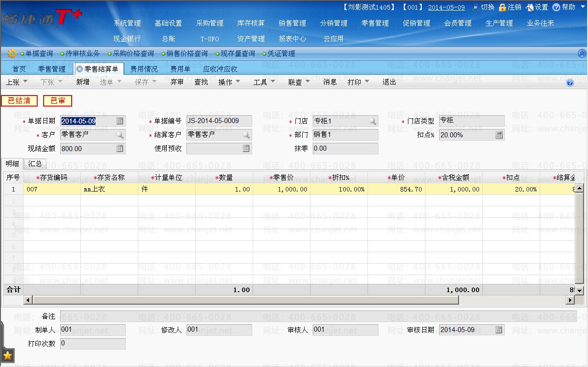Click the search icon in 客户 field
This screenshot has width=588, height=367.
pyautogui.click(x=119, y=135)
